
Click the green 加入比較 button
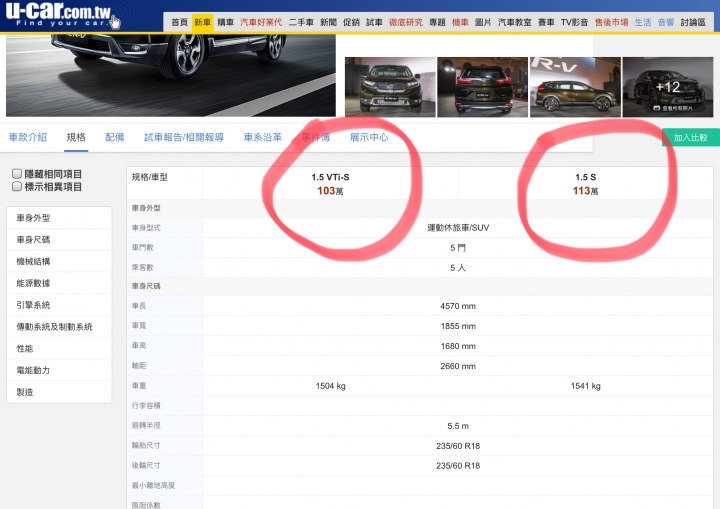691,137
